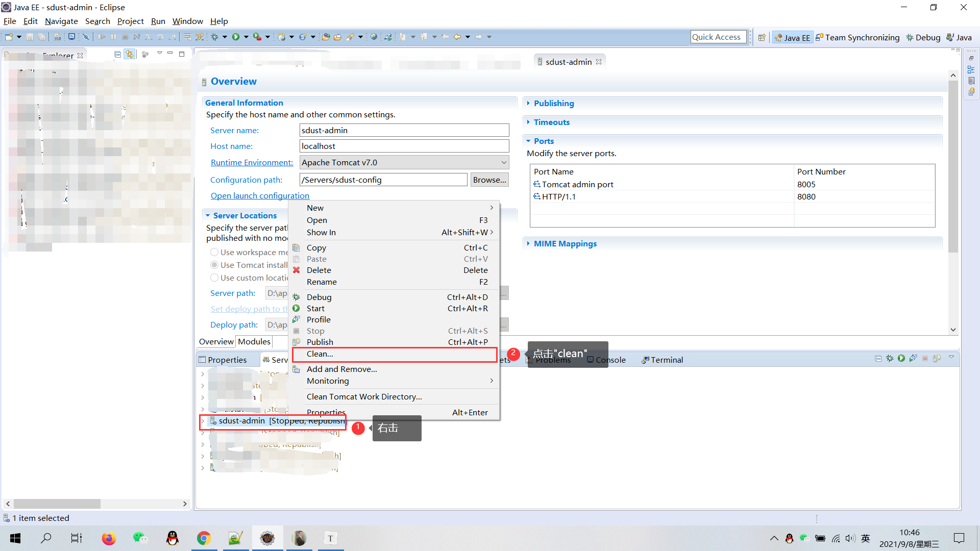Expand the Publishing section

[x=553, y=103]
